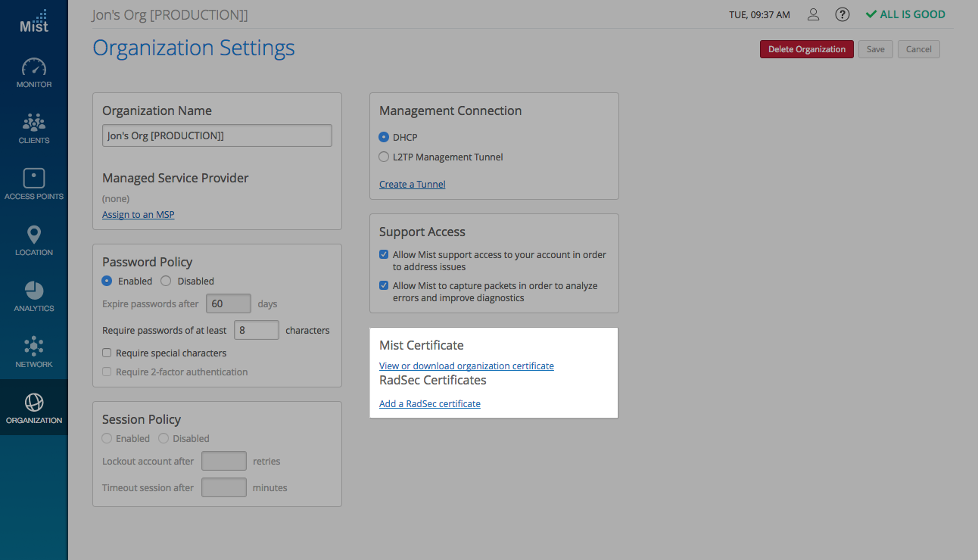Open the Analytics section
The width and height of the screenshot is (978, 560).
coord(34,297)
